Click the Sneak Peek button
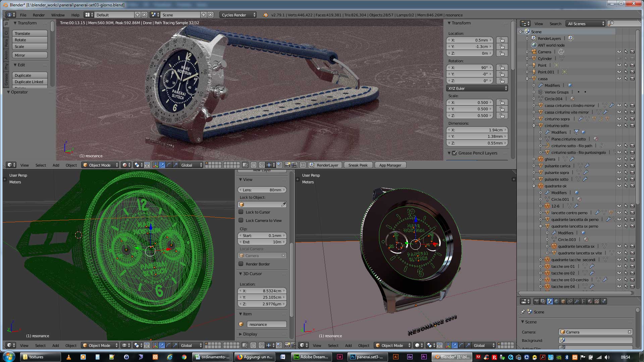 pos(358,165)
